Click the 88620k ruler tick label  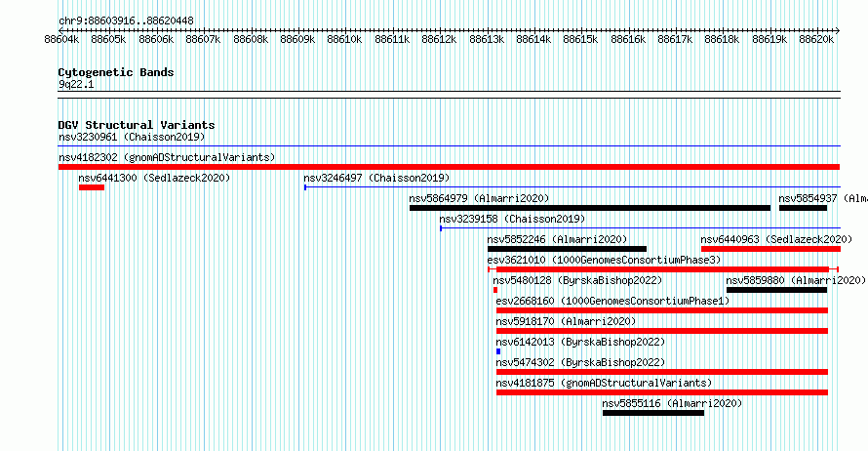816,40
